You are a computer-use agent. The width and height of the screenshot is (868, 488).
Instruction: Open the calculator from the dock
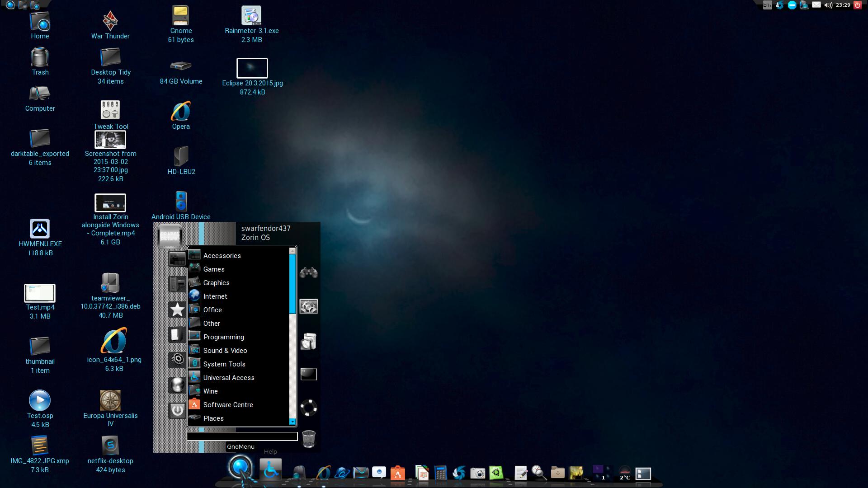pyautogui.click(x=440, y=473)
